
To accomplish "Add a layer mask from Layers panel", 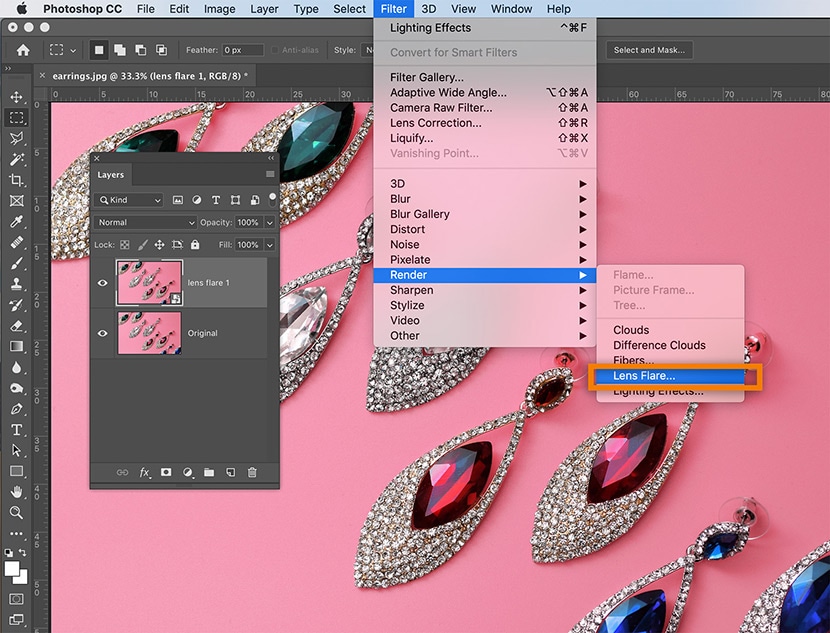I will coord(166,472).
